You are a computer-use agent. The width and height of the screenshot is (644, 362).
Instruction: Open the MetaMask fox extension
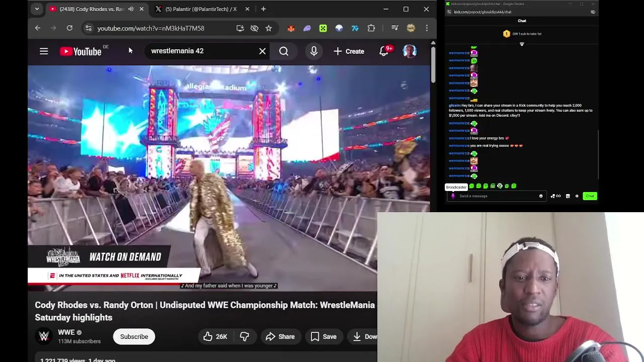pyautogui.click(x=291, y=28)
